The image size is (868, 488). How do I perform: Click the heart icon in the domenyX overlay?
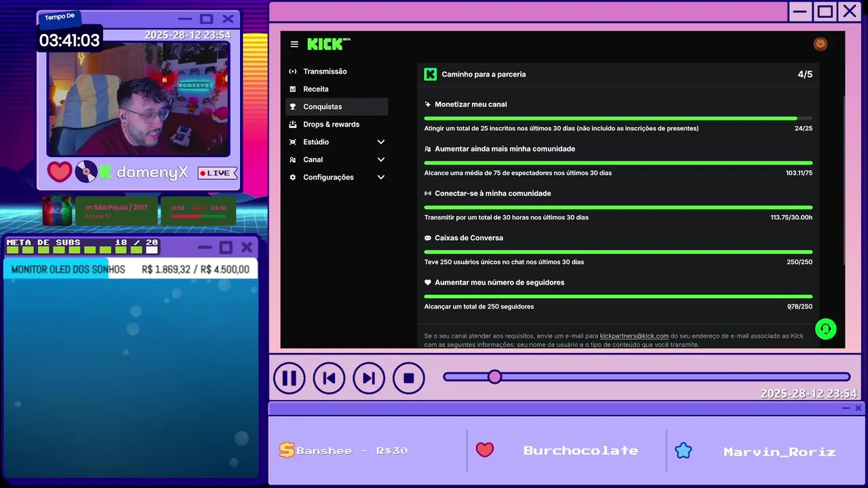[x=60, y=171]
